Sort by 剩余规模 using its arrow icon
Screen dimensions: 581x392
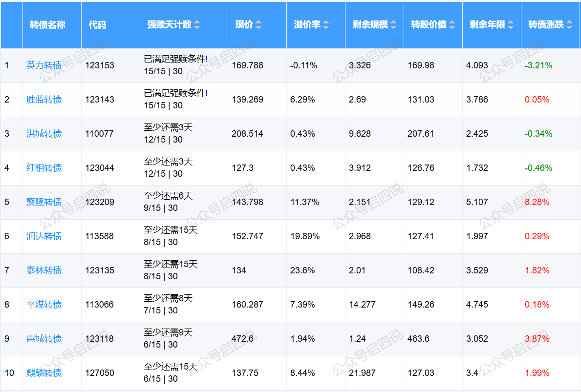coord(393,25)
